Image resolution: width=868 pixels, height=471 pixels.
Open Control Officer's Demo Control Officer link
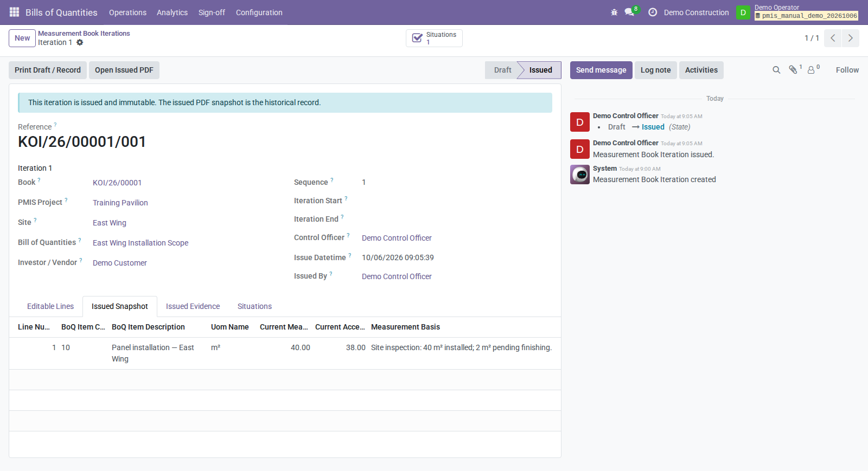click(397, 238)
